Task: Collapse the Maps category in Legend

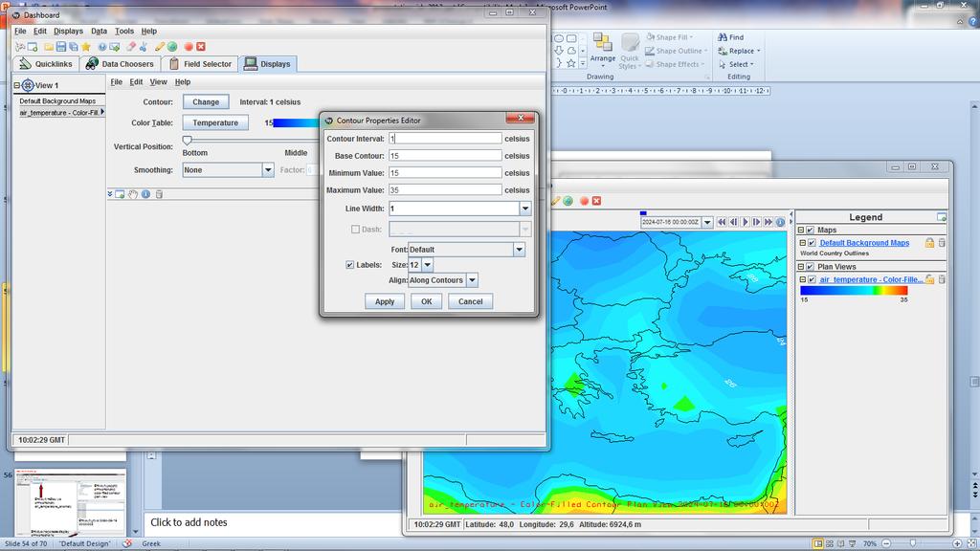Action: (x=801, y=231)
